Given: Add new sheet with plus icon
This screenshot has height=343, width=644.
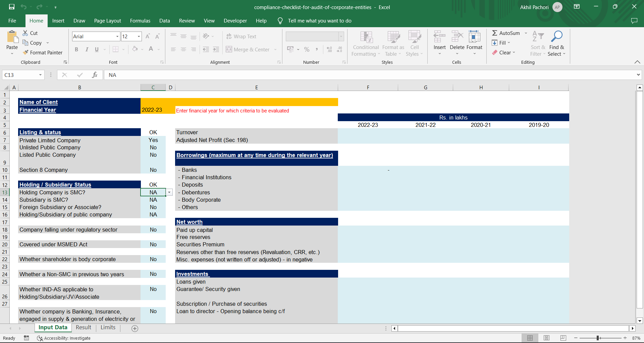Looking at the screenshot, I should 135,329.
